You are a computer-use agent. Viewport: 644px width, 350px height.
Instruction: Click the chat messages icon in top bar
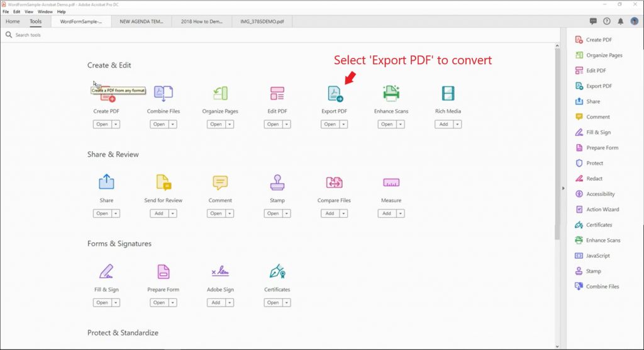tap(593, 21)
